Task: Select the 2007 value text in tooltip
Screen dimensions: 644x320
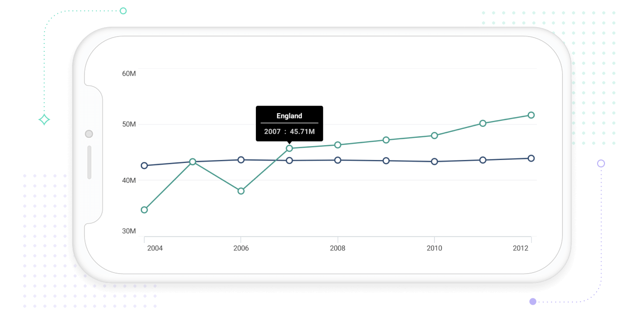Action: tap(289, 131)
